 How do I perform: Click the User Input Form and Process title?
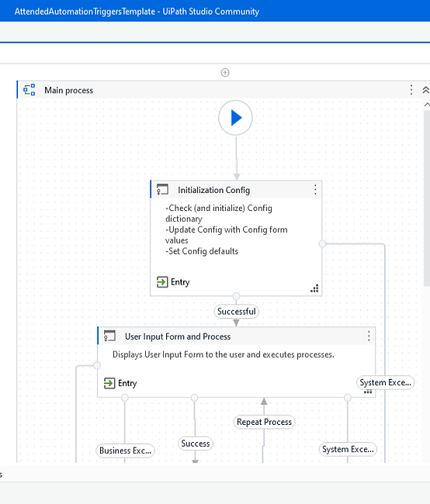point(178,337)
